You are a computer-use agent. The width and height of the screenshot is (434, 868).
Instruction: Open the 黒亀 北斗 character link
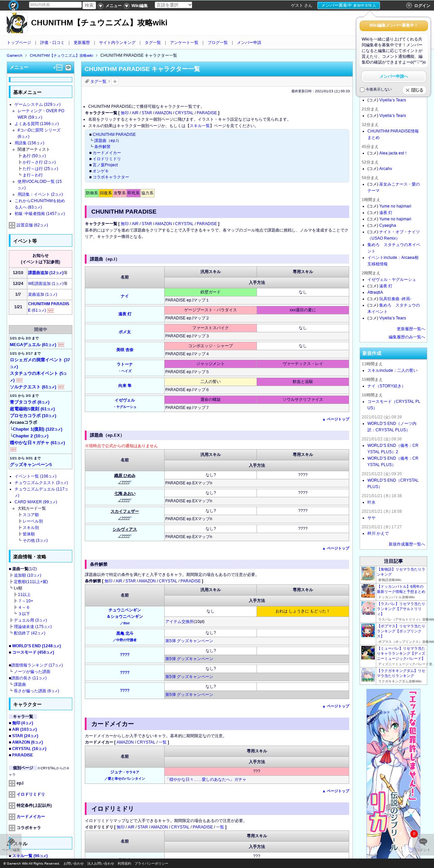[124, 633]
